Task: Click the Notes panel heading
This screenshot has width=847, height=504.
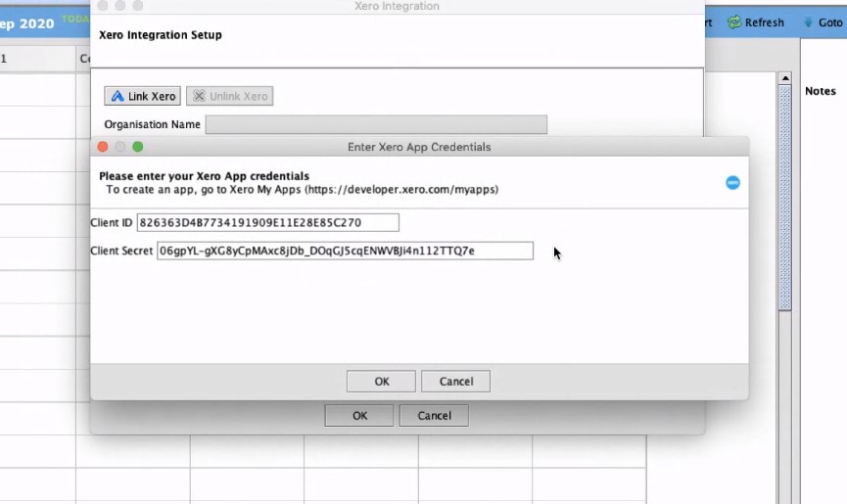Action: (x=820, y=91)
